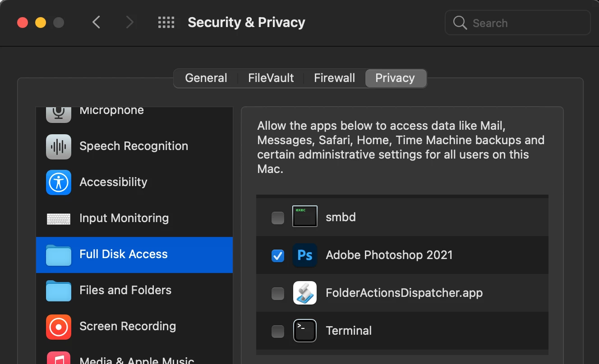Go back with the left chevron
The height and width of the screenshot is (364, 599).
pyautogui.click(x=96, y=22)
